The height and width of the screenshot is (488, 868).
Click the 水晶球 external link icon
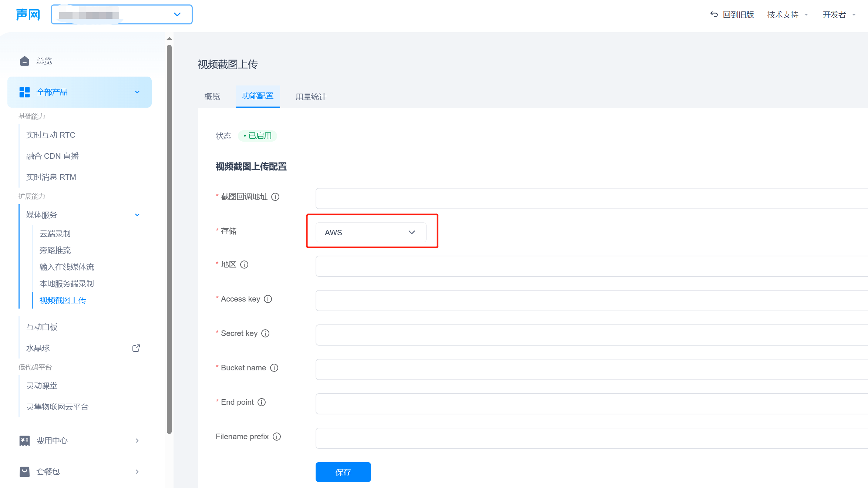pos(136,348)
